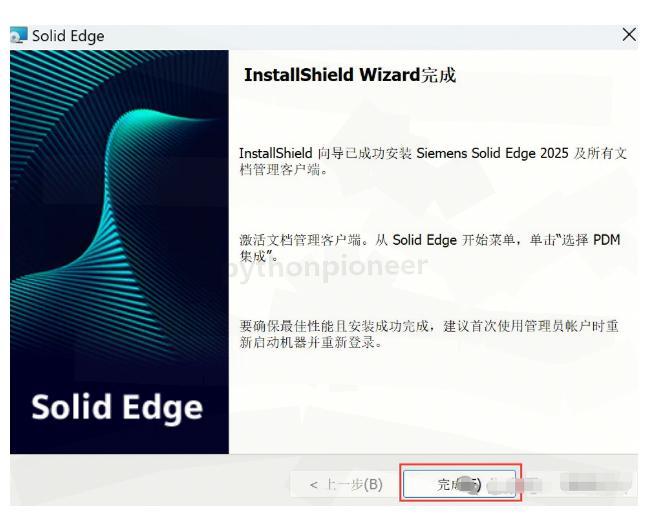Click the grey footer strip left of the back button
Image resolution: width=649 pixels, height=531 pixels.
[149, 480]
